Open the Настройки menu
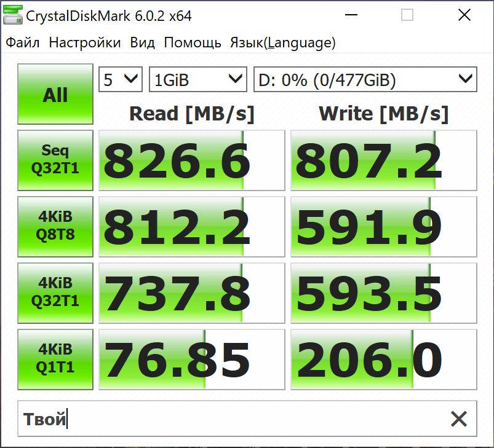The height and width of the screenshot is (448, 494). click(85, 42)
